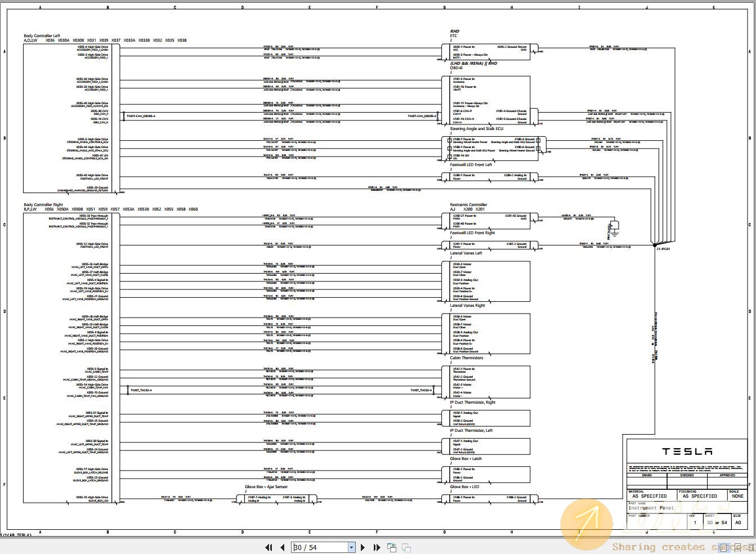Return to the previous view
Viewport: 756px width, 554px height.
[391, 547]
